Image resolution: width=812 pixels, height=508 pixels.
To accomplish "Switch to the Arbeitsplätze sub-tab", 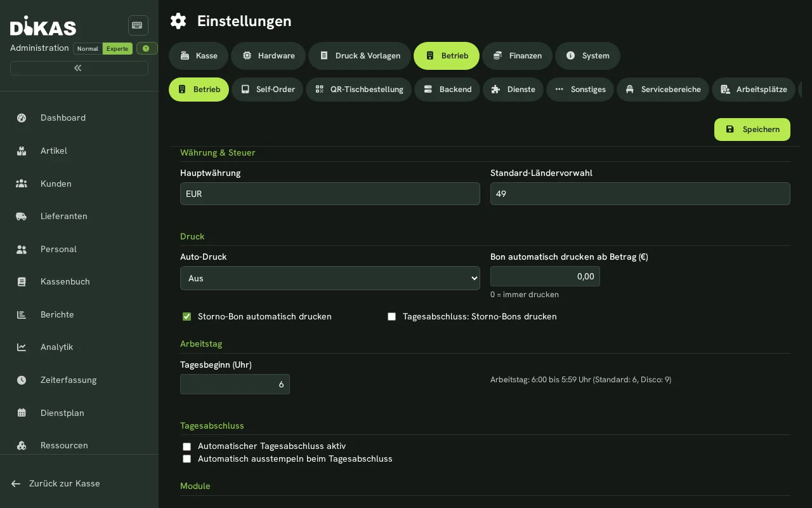I will 754,90.
